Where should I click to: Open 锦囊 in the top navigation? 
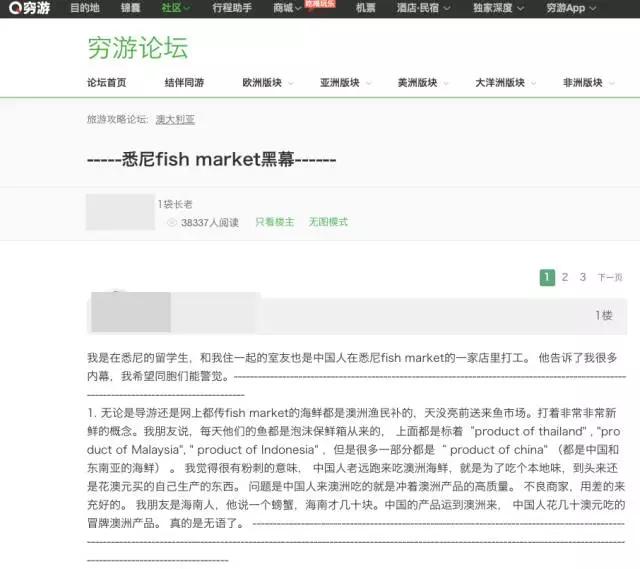(x=131, y=8)
